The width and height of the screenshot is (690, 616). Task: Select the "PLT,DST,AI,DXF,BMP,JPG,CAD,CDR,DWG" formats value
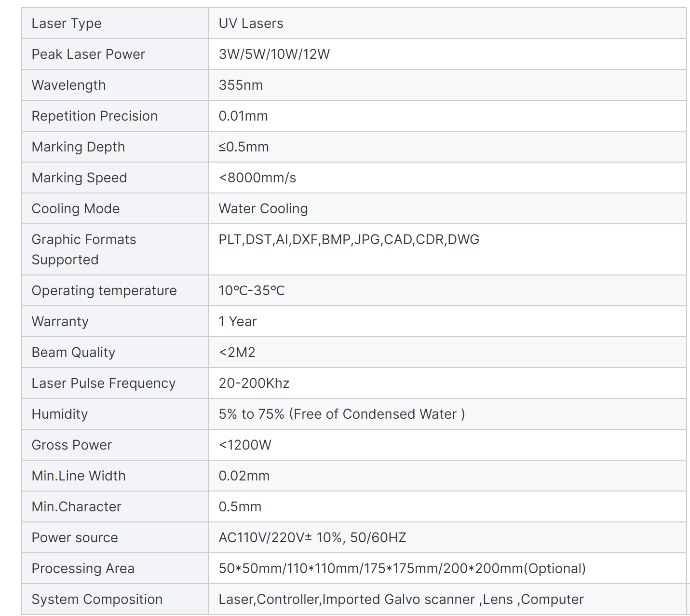tap(349, 240)
